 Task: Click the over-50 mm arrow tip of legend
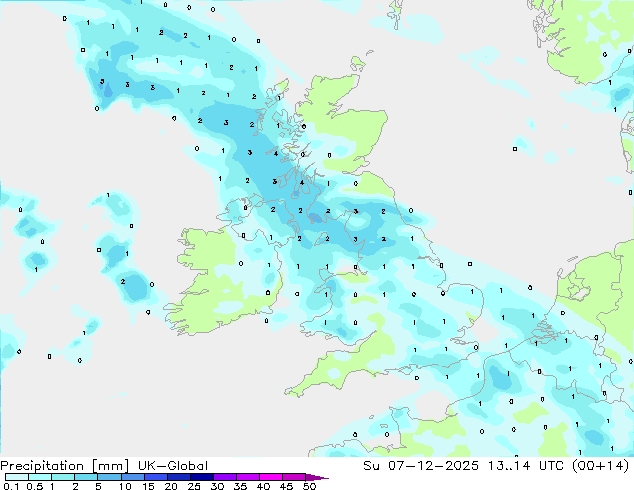click(x=317, y=478)
